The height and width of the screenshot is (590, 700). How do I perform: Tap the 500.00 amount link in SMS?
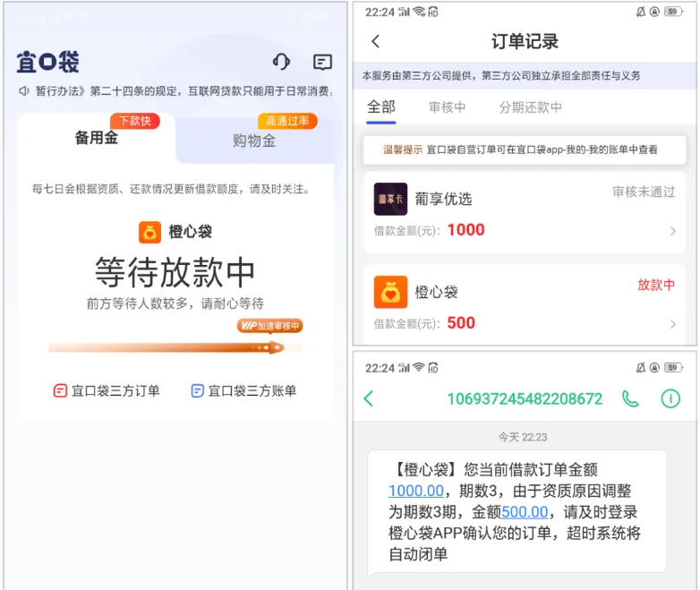point(525,512)
